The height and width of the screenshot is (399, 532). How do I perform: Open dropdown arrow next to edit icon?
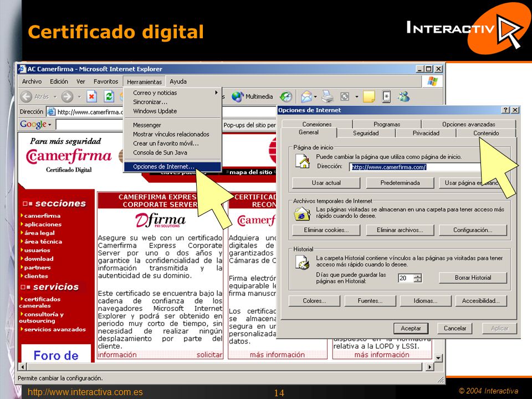coord(356,96)
